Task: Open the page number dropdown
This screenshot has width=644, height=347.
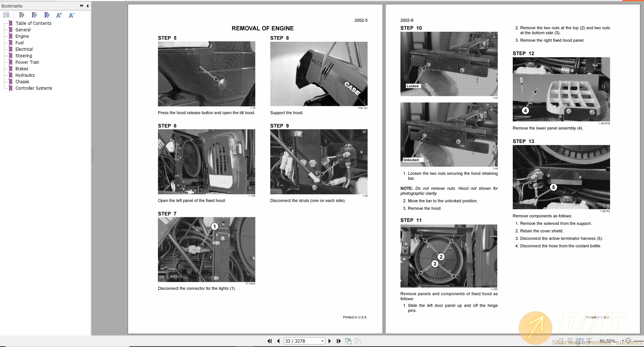Action: pos(322,341)
